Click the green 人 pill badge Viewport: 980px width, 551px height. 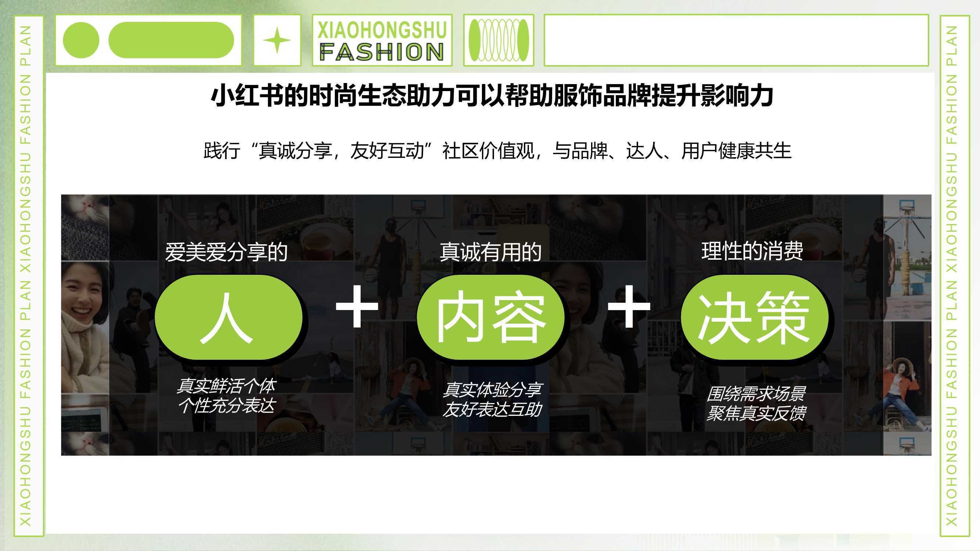pos(229,317)
